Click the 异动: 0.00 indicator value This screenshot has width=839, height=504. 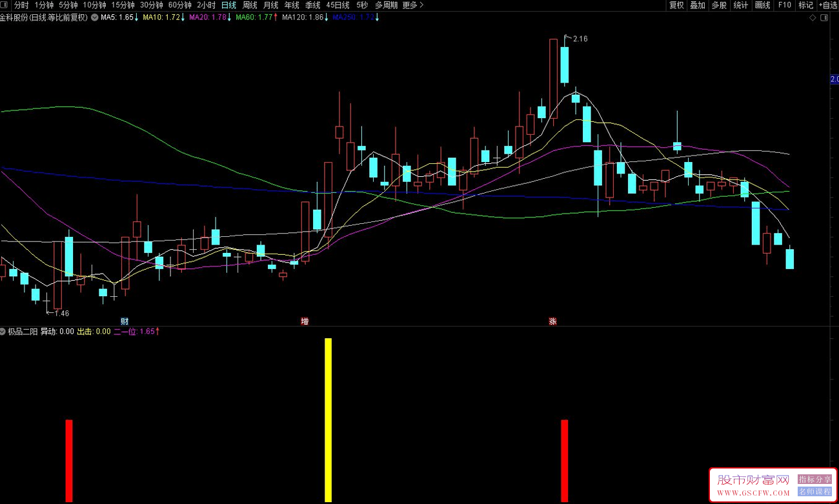tap(57, 331)
